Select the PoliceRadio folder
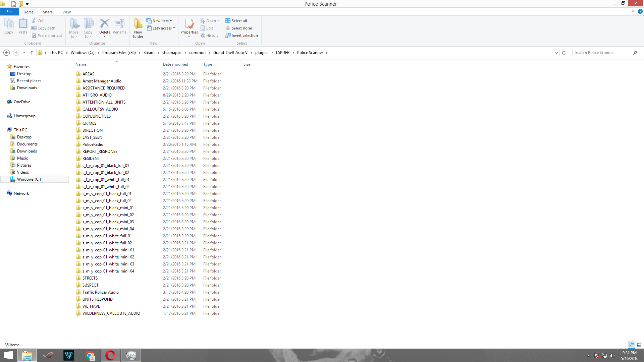Viewport: 644px width, 362px height. 93,144
